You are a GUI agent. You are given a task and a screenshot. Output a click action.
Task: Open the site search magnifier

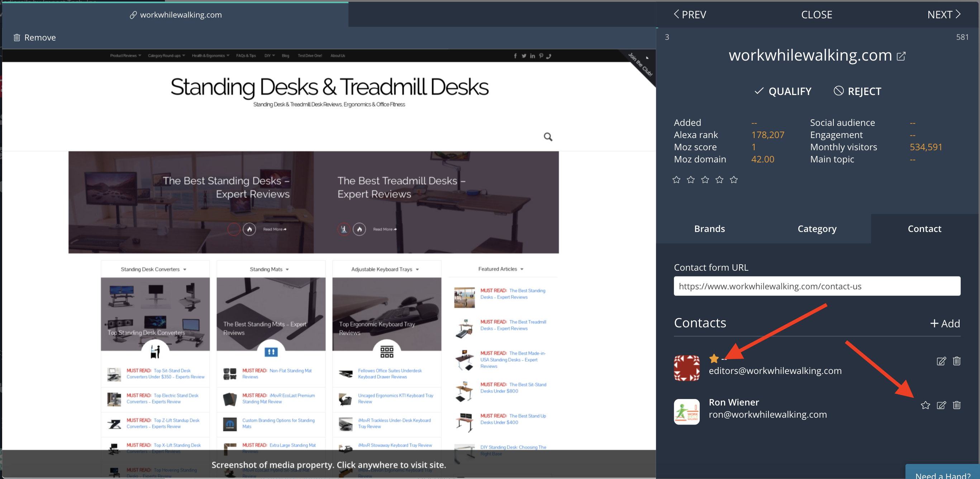(x=548, y=136)
